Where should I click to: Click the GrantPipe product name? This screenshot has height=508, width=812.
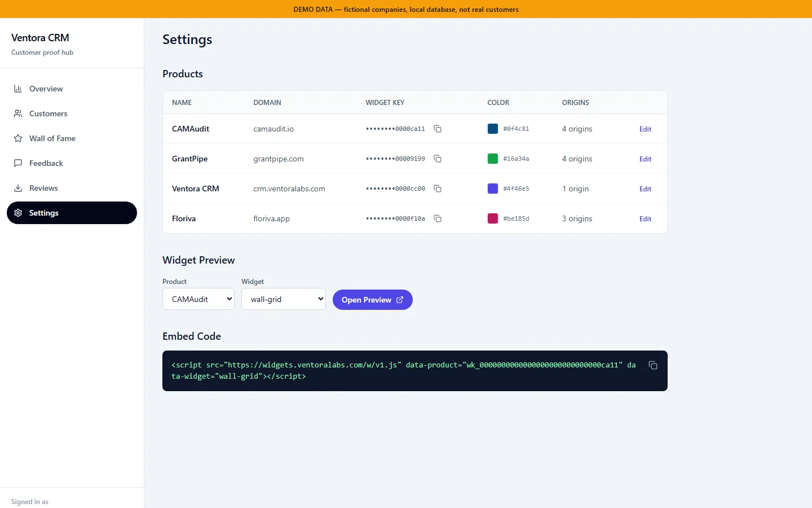click(x=189, y=159)
